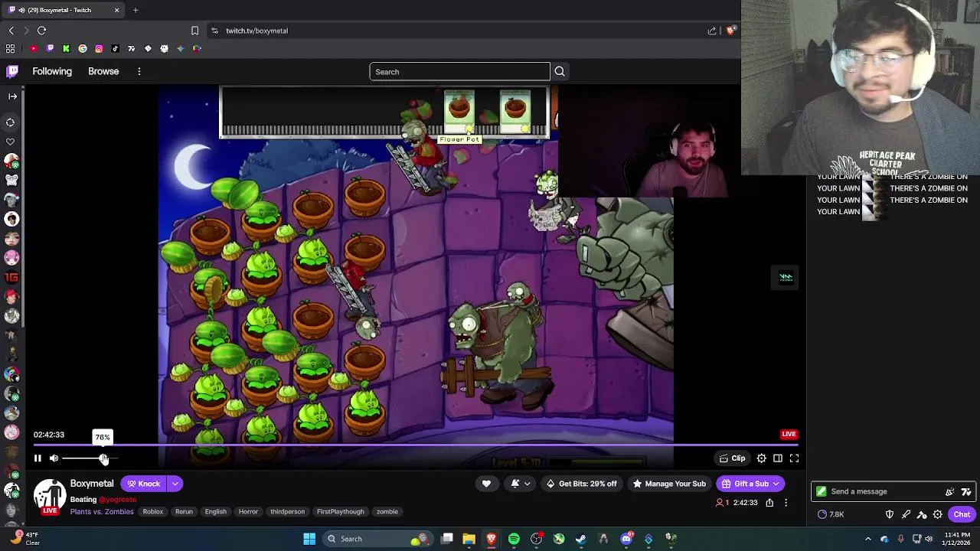Open player settings gear icon
Screen dimensions: 980x551
[x=761, y=458]
